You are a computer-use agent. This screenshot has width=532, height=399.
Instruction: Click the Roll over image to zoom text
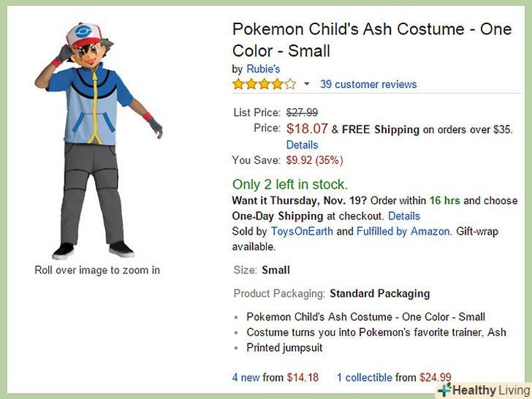coord(97,270)
